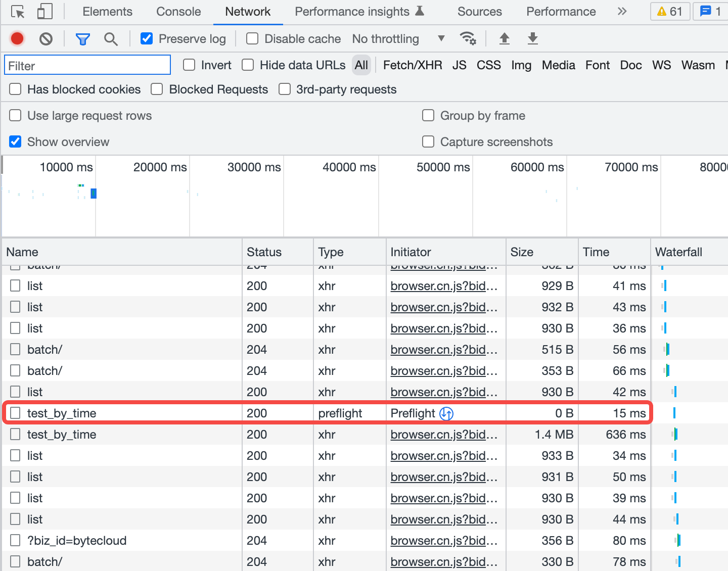Select the All request type filter
Viewport: 728px width, 571px height.
[361, 65]
